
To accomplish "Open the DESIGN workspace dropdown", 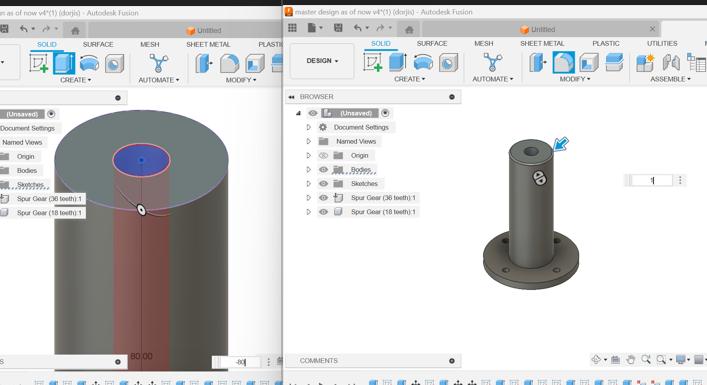I will [322, 61].
